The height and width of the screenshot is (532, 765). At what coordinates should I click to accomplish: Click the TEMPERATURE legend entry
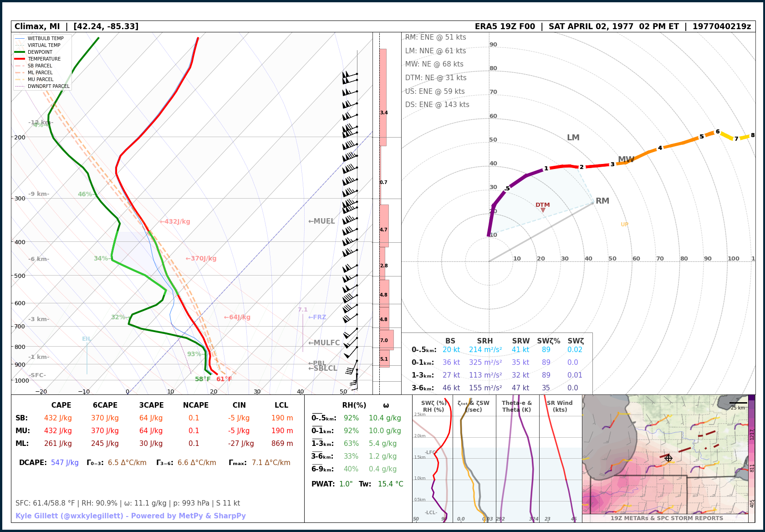44,59
